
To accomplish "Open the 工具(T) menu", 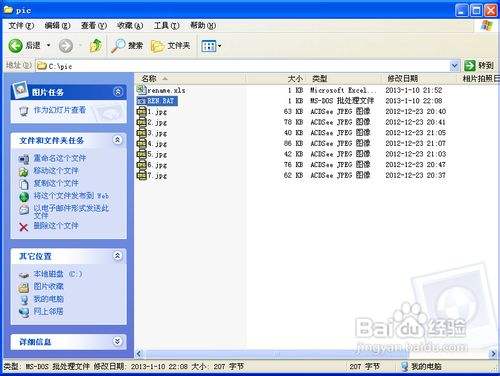I will [x=166, y=25].
